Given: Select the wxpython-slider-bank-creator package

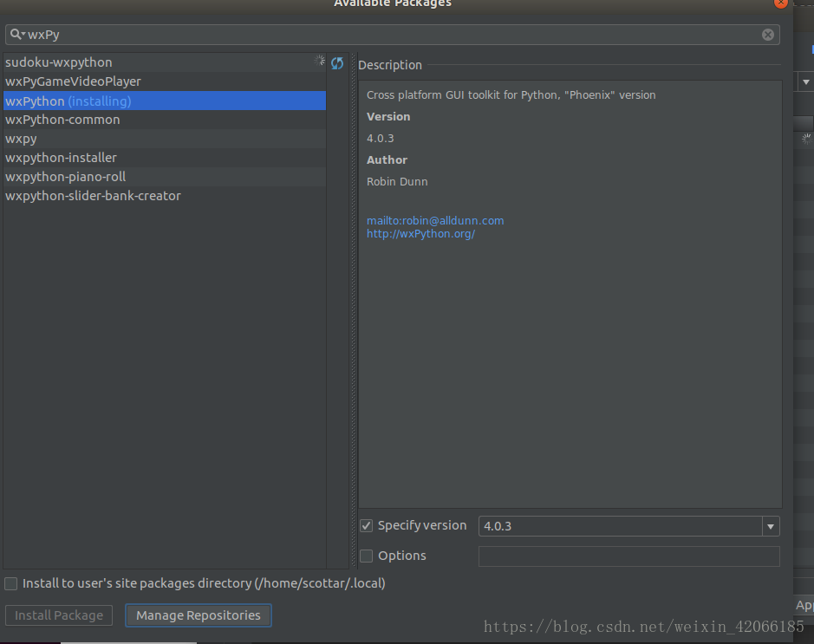Looking at the screenshot, I should (165, 196).
